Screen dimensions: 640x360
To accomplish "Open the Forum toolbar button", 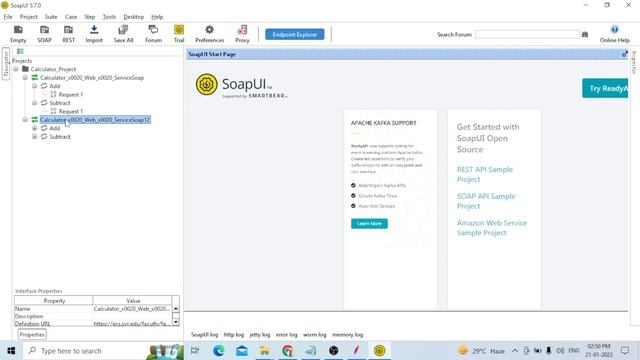I will tap(153, 34).
